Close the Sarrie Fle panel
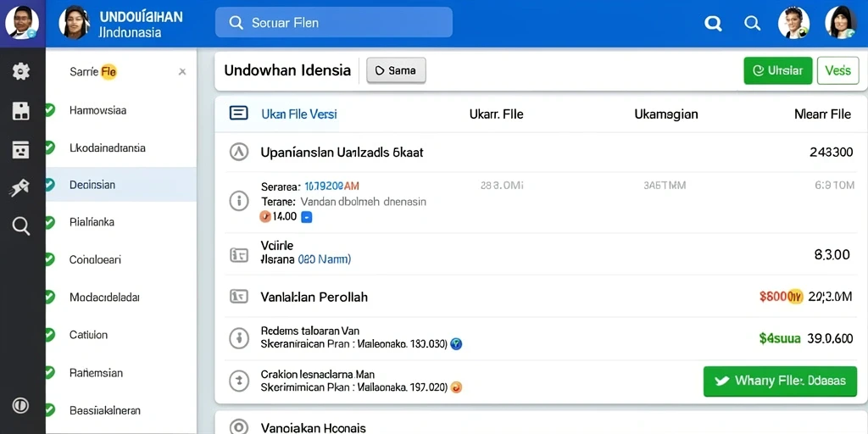 coord(182,71)
